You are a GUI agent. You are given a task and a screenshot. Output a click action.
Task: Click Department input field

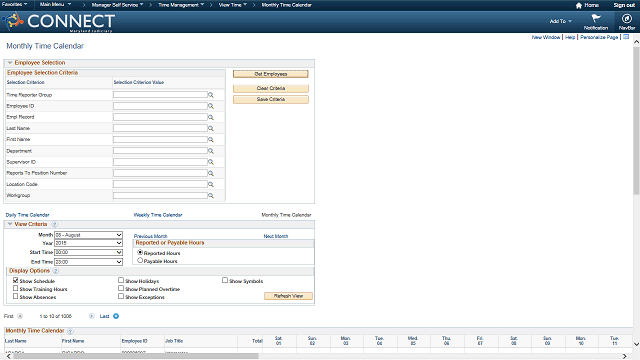[x=160, y=151]
